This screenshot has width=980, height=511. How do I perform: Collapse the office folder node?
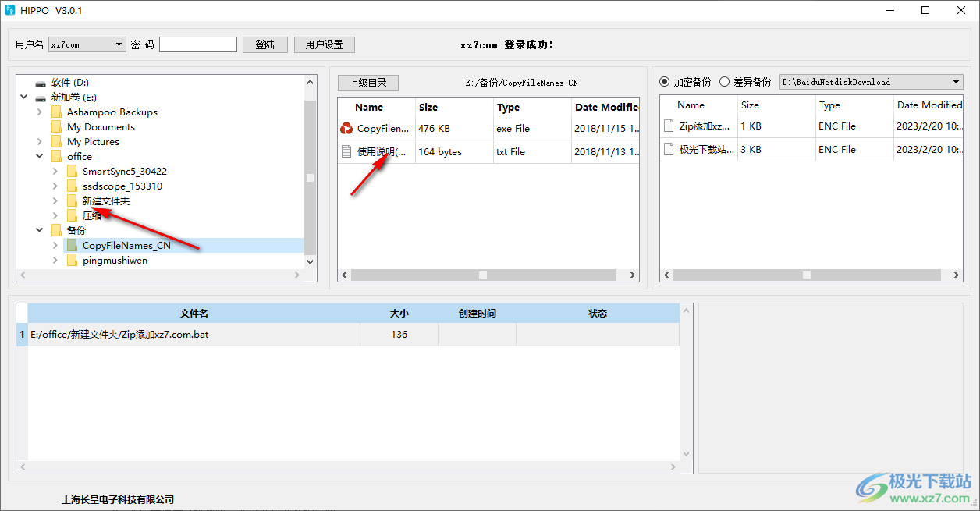point(39,157)
